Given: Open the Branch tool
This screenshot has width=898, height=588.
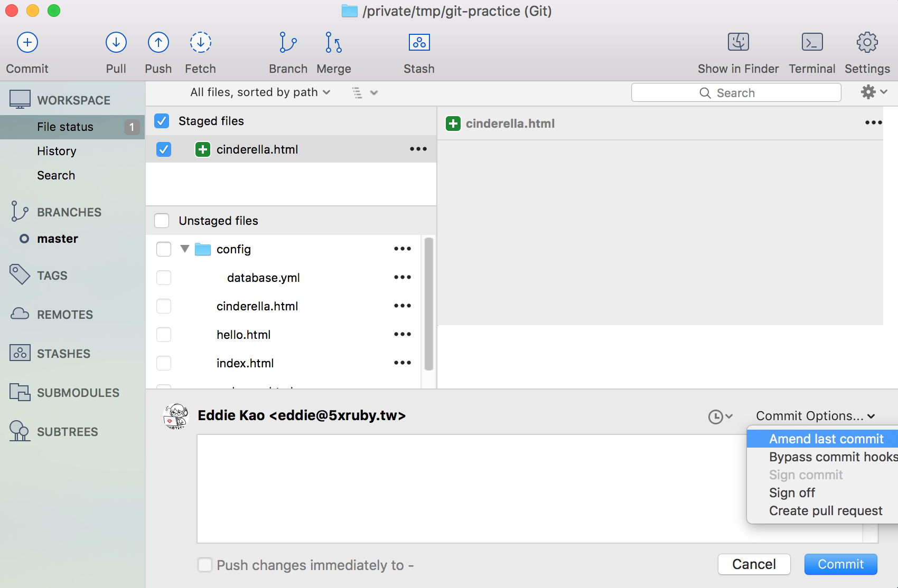Looking at the screenshot, I should 288,43.
